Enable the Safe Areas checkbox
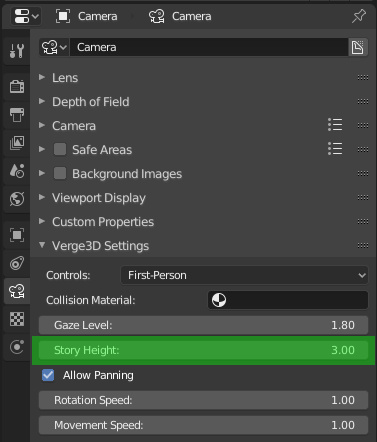 (60, 149)
